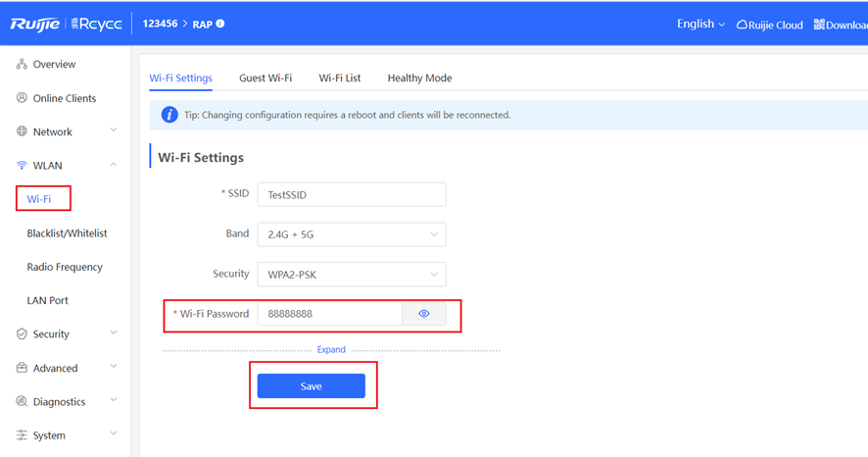Viewport: 868px width, 457px height.
Task: Click the Overview topology icon
Action: pos(22,65)
